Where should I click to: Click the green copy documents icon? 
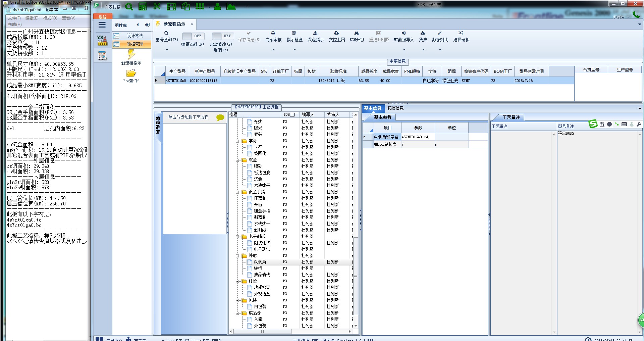pyautogui.click(x=185, y=6)
